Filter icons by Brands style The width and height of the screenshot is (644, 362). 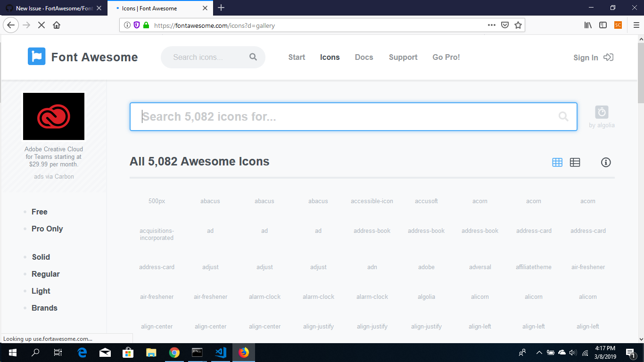pos(44,308)
